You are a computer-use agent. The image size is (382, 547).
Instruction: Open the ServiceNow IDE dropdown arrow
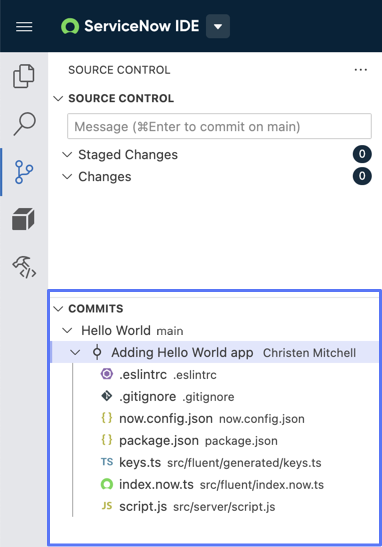[218, 27]
